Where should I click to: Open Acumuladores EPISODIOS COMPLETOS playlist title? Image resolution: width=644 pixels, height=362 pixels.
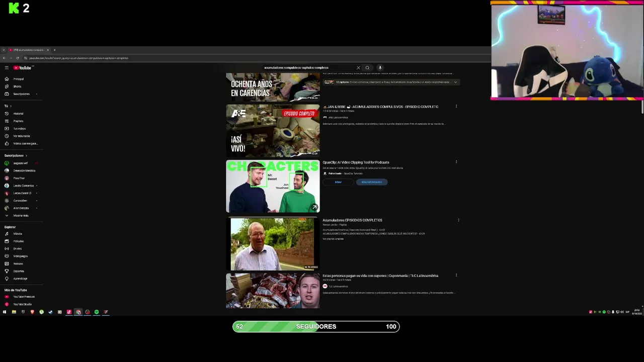tap(352, 220)
